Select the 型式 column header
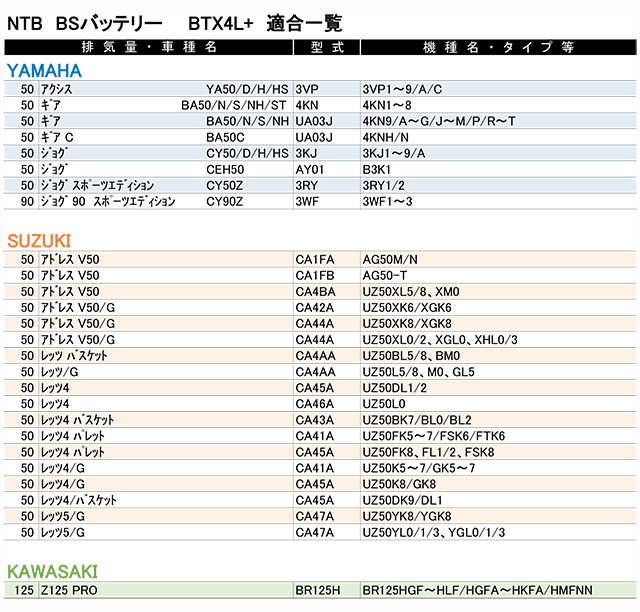Viewport: 640px width, 612px height. [x=327, y=47]
